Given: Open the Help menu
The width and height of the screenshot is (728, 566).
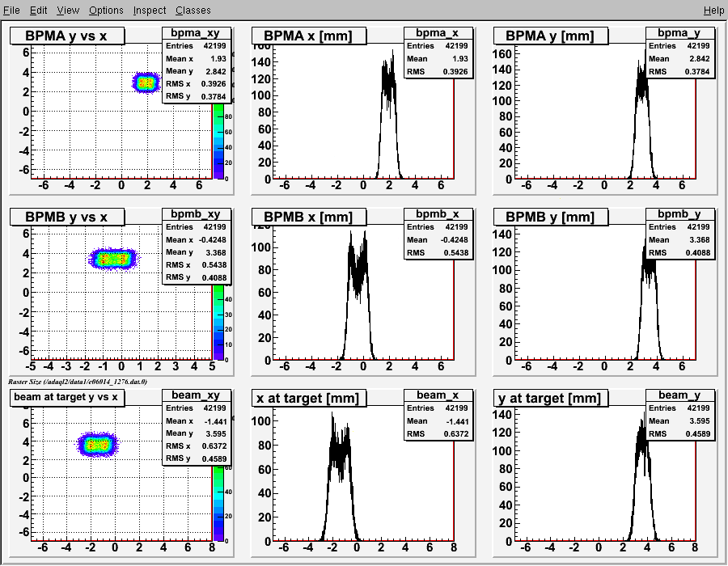Looking at the screenshot, I should 713,11.
